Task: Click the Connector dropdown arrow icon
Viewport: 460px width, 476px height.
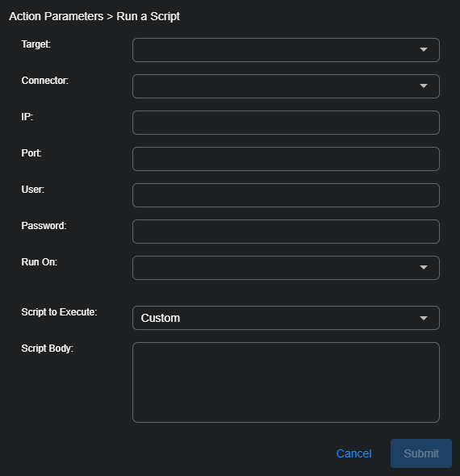Action: coord(423,86)
